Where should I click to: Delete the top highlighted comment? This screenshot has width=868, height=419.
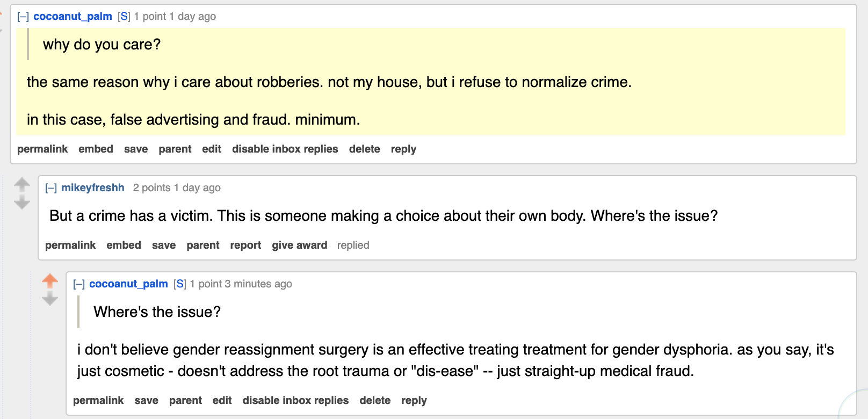[364, 149]
